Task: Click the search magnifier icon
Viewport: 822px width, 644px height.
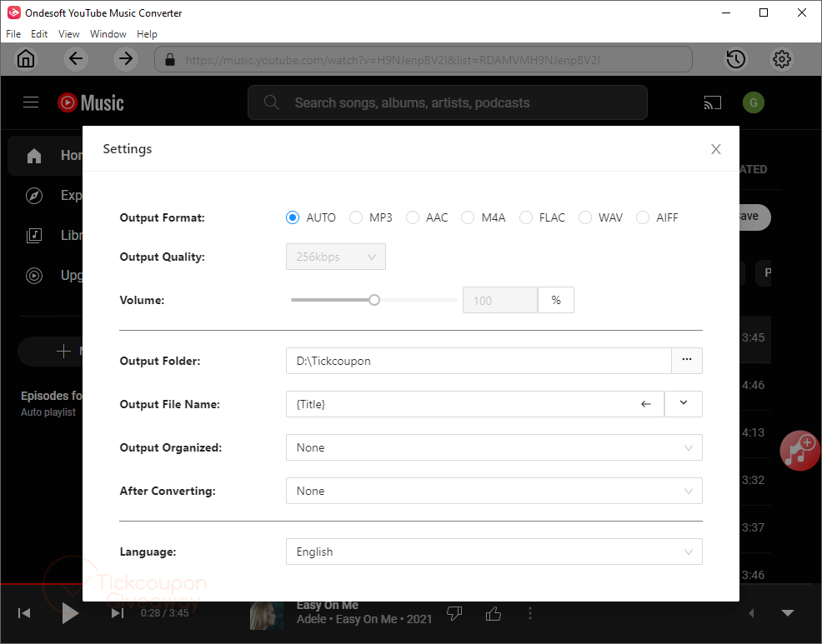Action: pos(271,102)
